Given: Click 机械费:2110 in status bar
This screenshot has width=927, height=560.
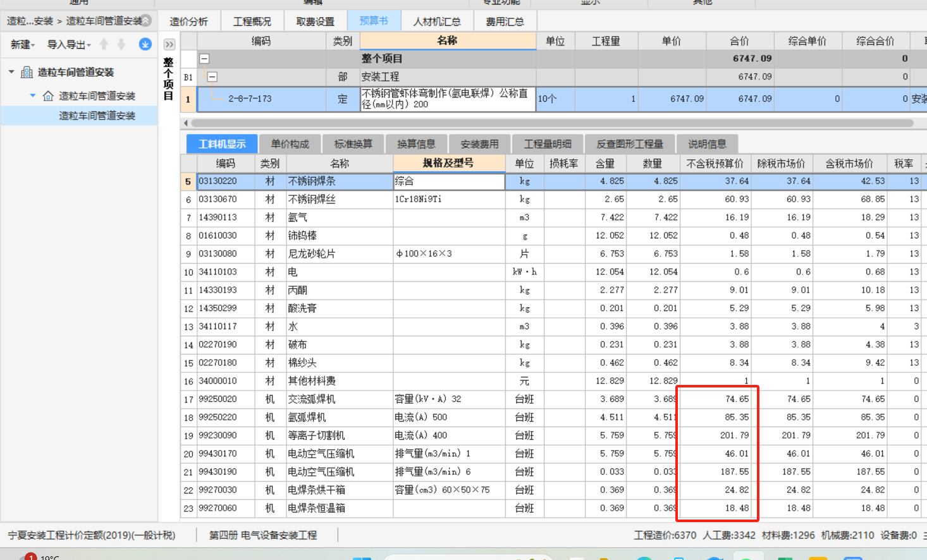Looking at the screenshot, I should click(847, 535).
